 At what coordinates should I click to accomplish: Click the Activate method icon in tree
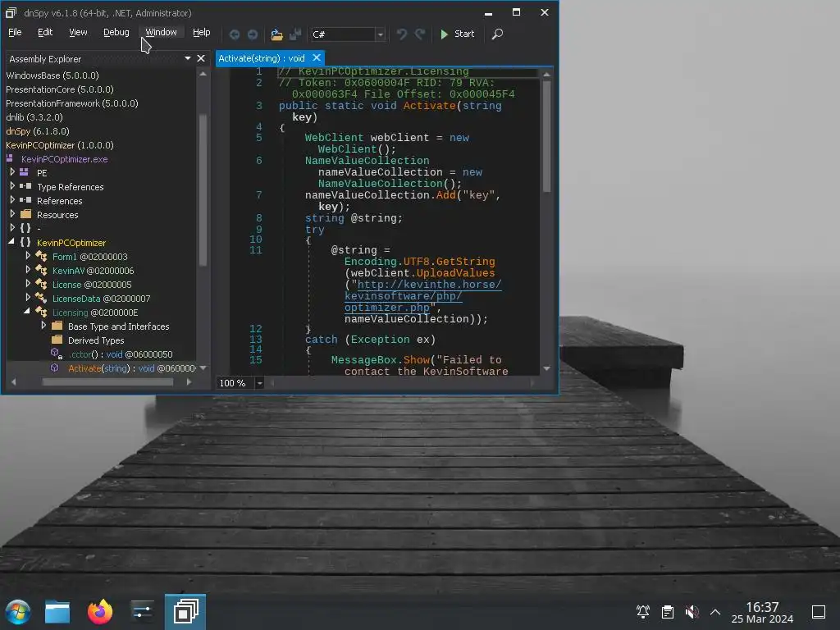[x=55, y=368]
